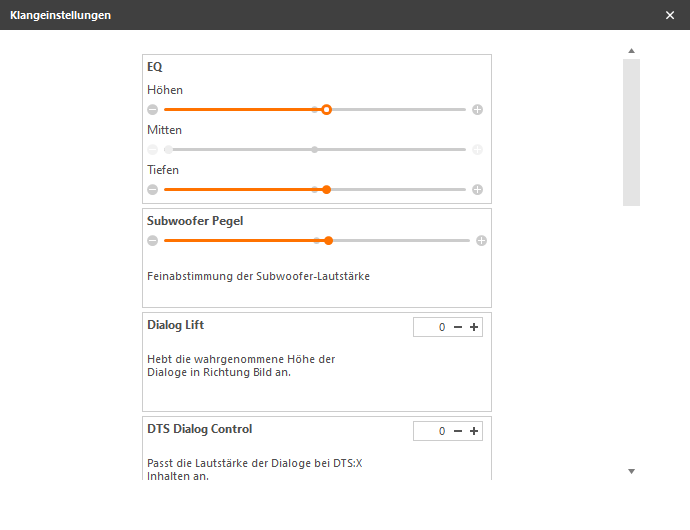
Task: Decrease the DTS Dialog Control value
Action: [458, 431]
